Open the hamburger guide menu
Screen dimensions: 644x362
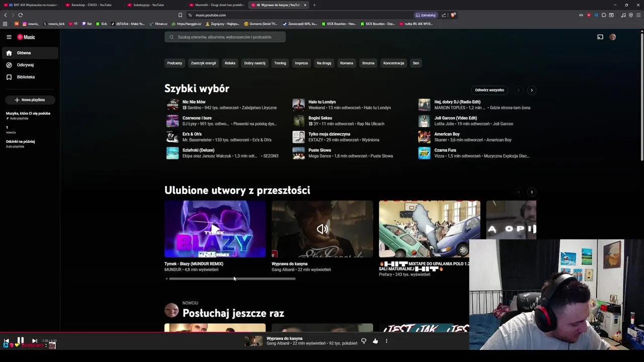click(9, 37)
